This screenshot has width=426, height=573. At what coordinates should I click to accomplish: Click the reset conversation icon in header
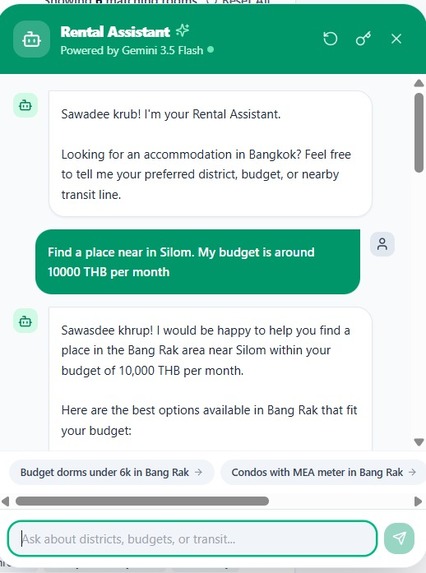(330, 39)
